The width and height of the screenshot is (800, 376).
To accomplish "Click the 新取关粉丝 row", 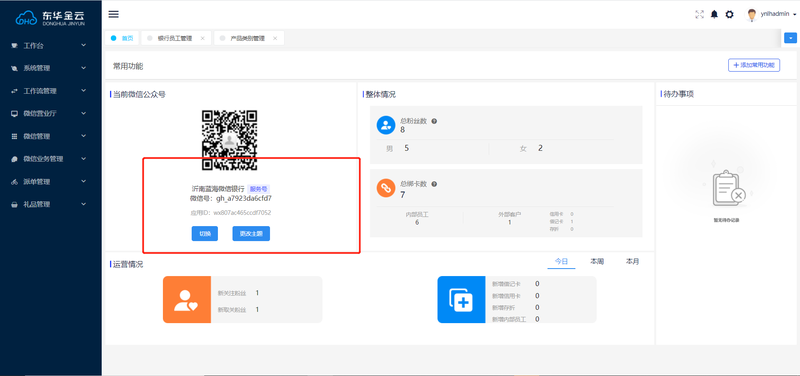I will pos(238,310).
